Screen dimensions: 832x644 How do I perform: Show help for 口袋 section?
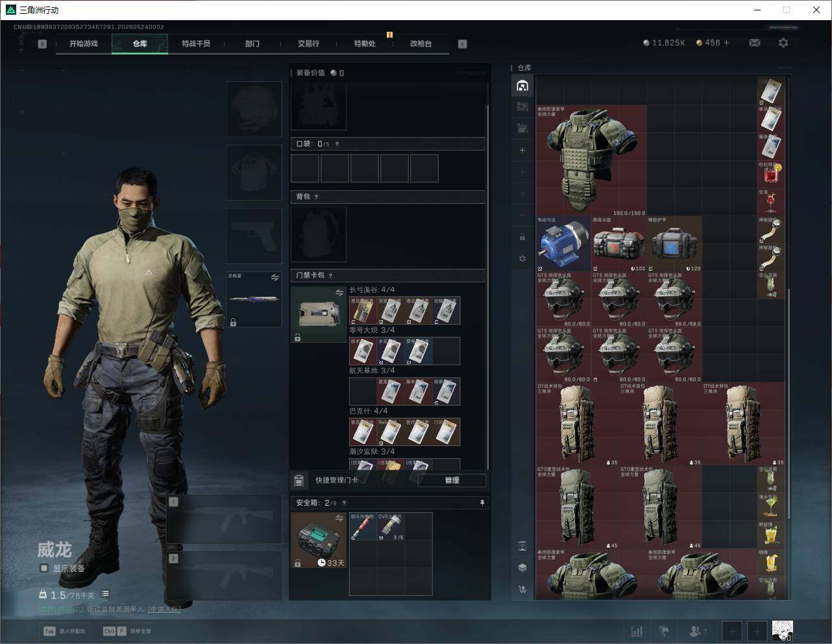337,144
